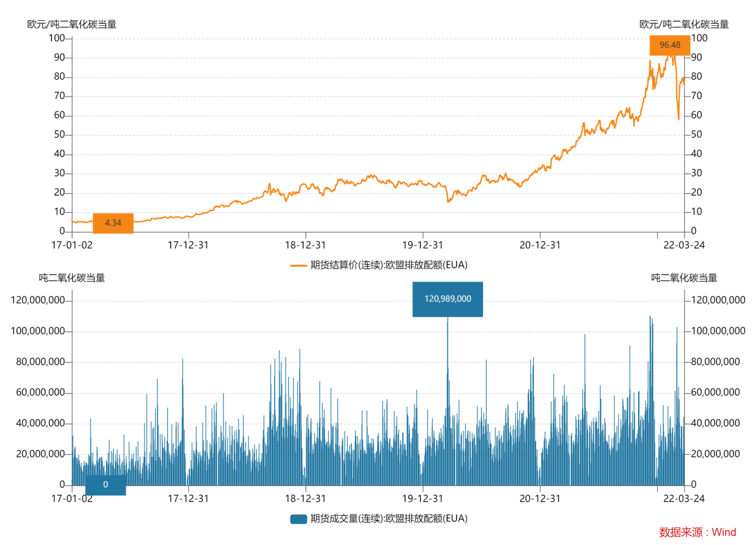
Task: Click bottom-left 吨二氧化碳当量 axis title
Action: pos(72,278)
